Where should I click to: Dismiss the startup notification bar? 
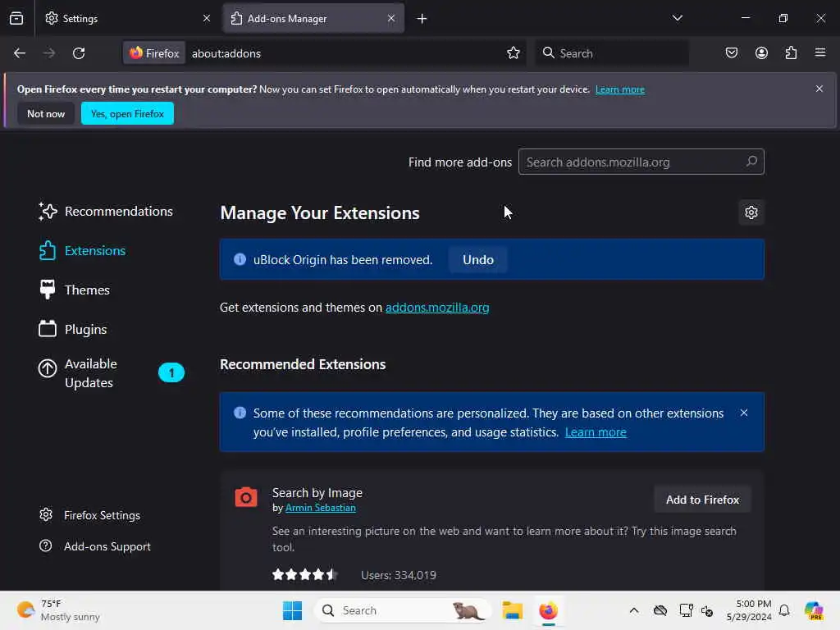tap(819, 89)
